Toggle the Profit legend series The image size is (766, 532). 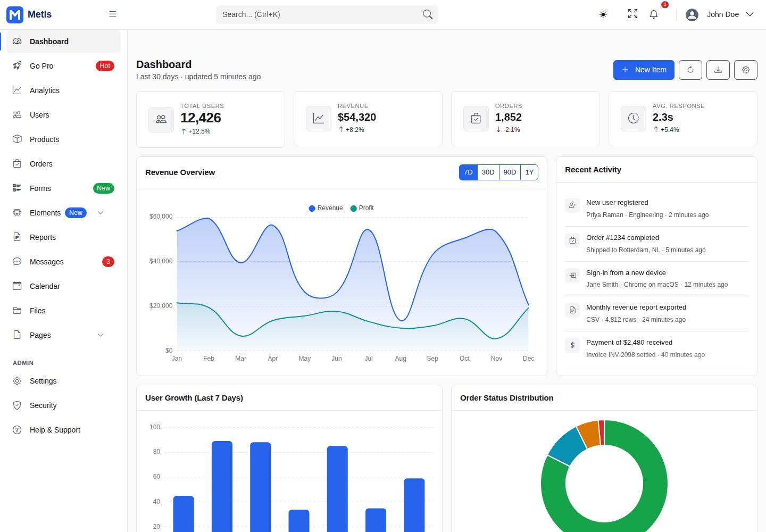(362, 208)
